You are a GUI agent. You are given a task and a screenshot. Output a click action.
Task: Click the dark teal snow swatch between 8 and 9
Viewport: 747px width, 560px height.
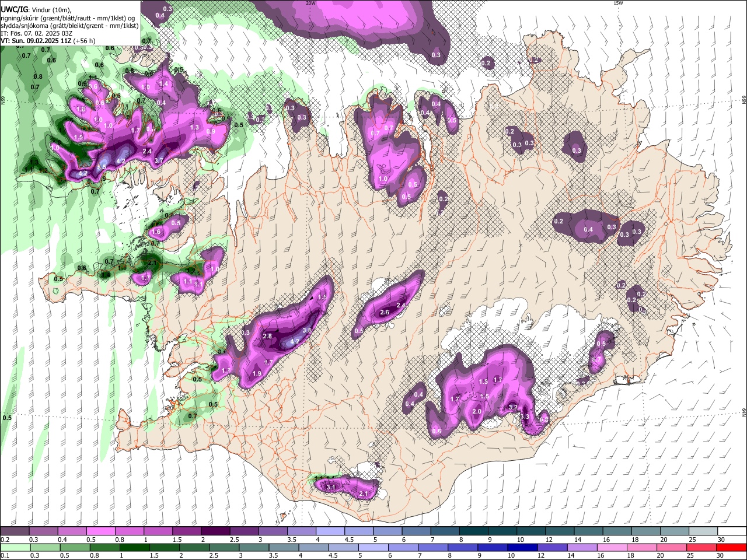pyautogui.click(x=474, y=531)
